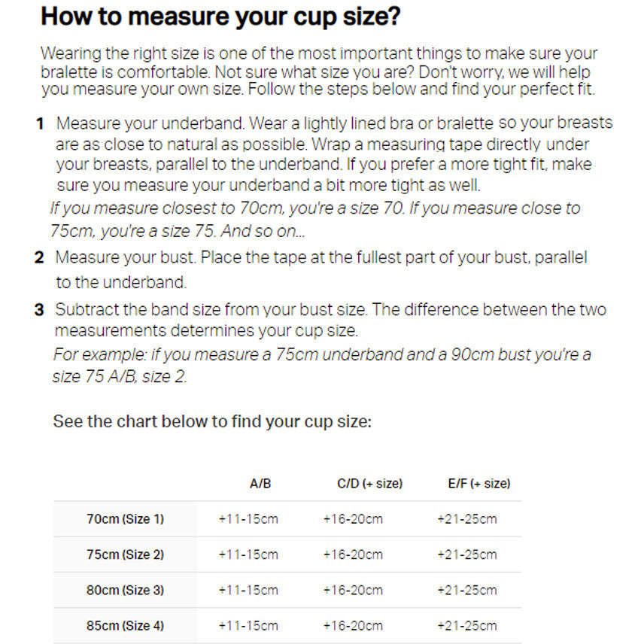Click 'See the chart below' subheading
This screenshot has height=644, width=644.
pyautogui.click(x=212, y=422)
